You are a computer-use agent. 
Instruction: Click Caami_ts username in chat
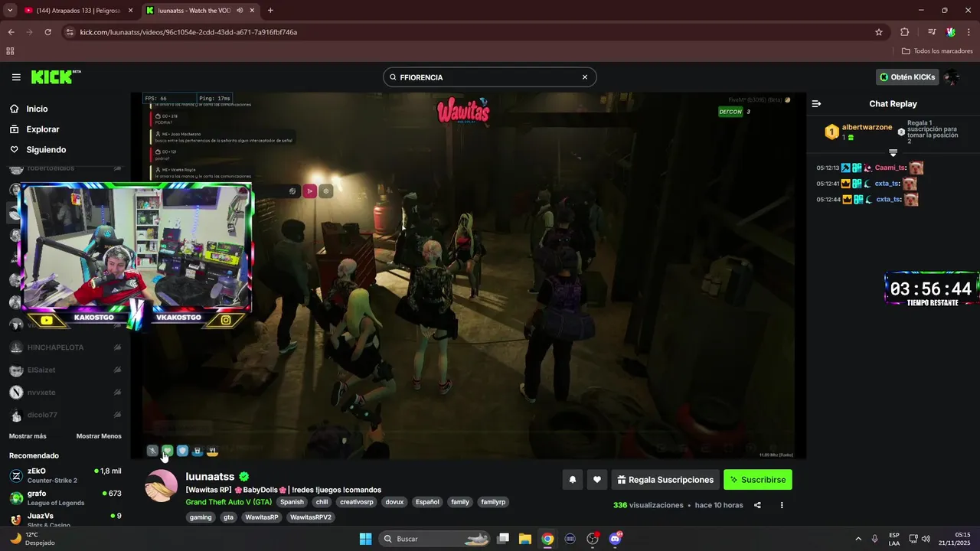890,168
